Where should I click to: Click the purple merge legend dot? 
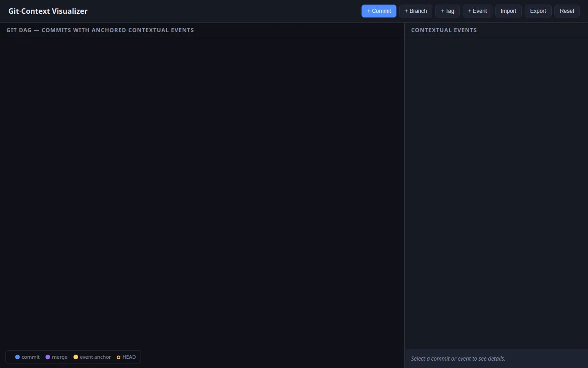(x=48, y=357)
